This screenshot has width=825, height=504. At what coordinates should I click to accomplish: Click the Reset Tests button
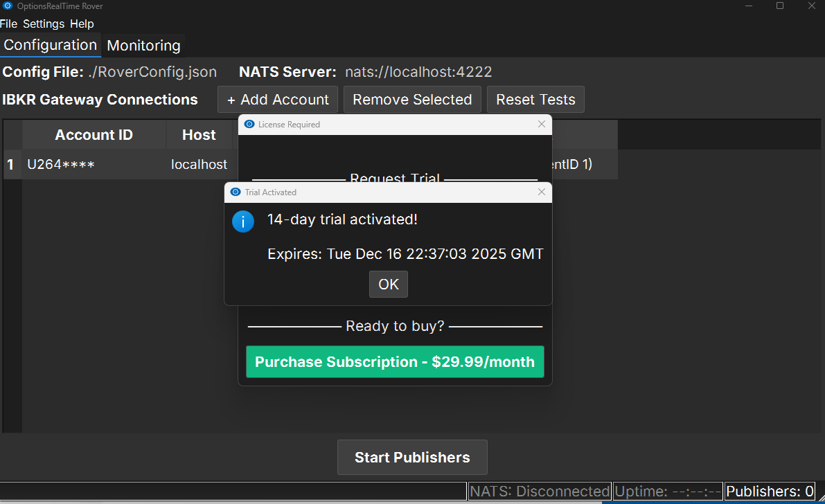coord(535,100)
